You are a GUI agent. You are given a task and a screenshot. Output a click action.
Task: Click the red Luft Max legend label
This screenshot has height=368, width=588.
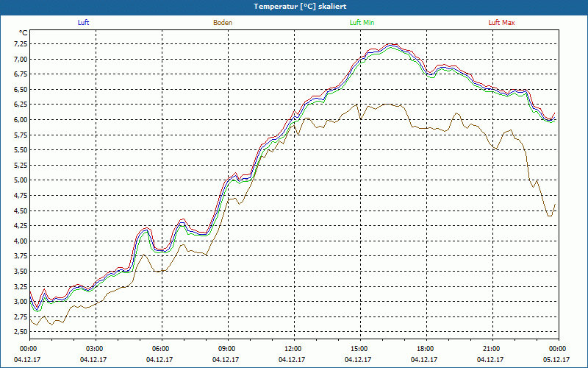pos(501,23)
